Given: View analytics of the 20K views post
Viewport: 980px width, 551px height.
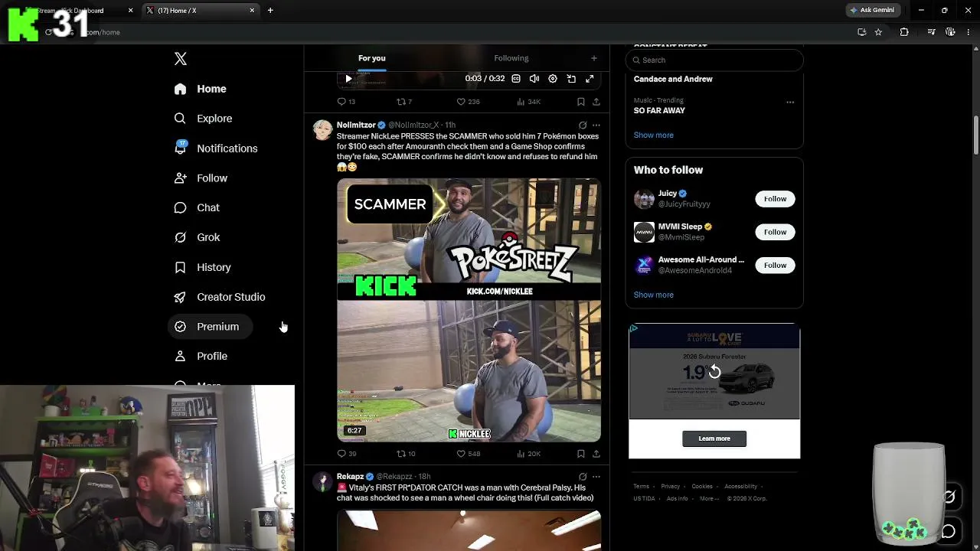Looking at the screenshot, I should tap(528, 454).
